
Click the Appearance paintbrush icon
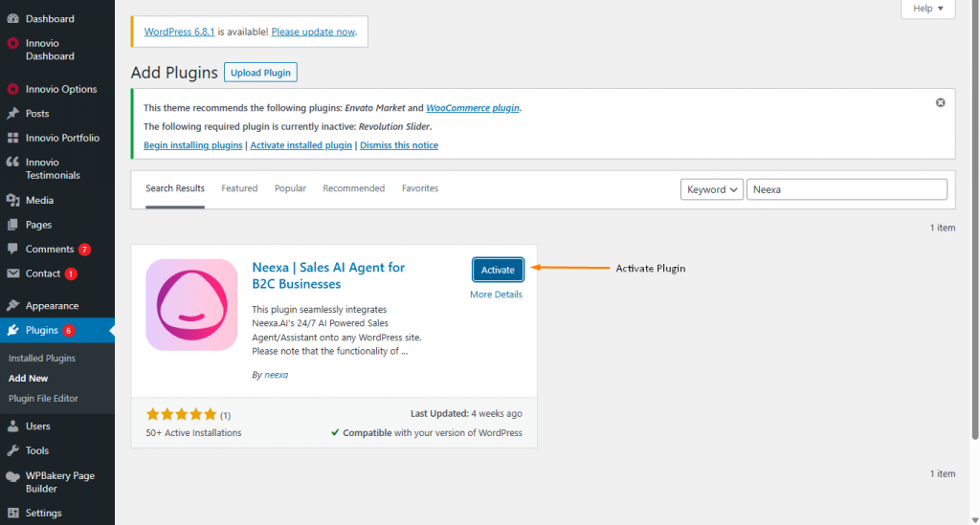coord(12,306)
